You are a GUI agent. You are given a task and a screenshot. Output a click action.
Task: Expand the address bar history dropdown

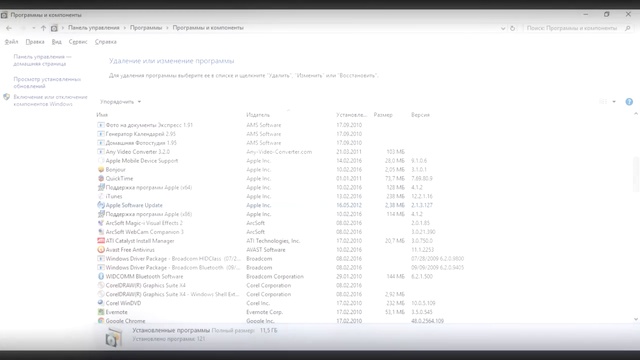pyautogui.click(x=503, y=28)
